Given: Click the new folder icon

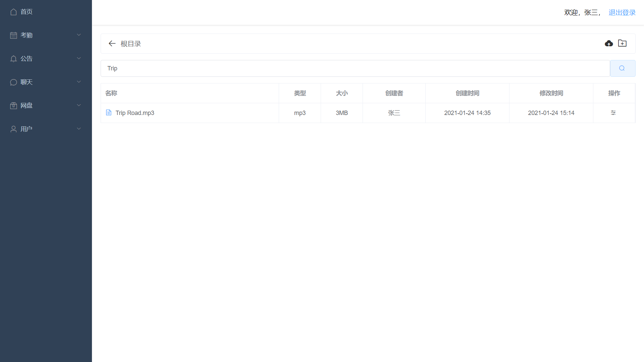Looking at the screenshot, I should pyautogui.click(x=622, y=43).
